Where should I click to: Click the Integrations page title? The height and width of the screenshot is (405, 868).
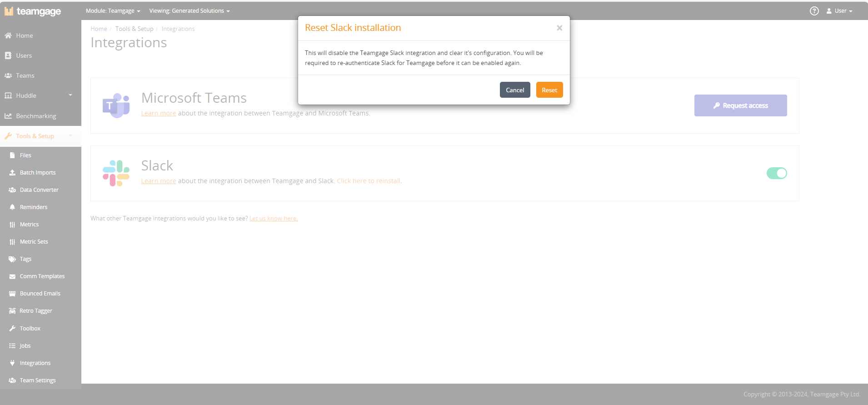[129, 42]
